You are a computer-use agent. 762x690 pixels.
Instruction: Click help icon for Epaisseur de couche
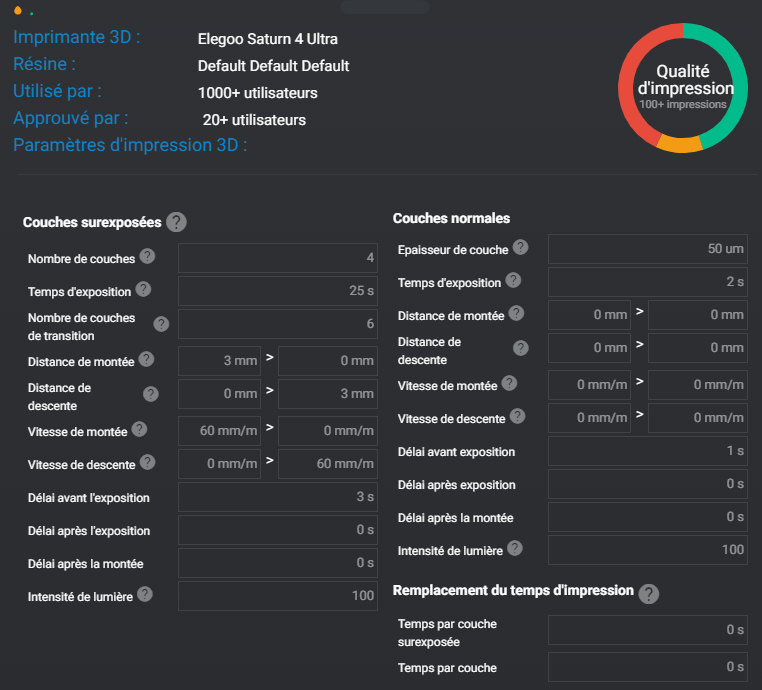click(x=520, y=247)
